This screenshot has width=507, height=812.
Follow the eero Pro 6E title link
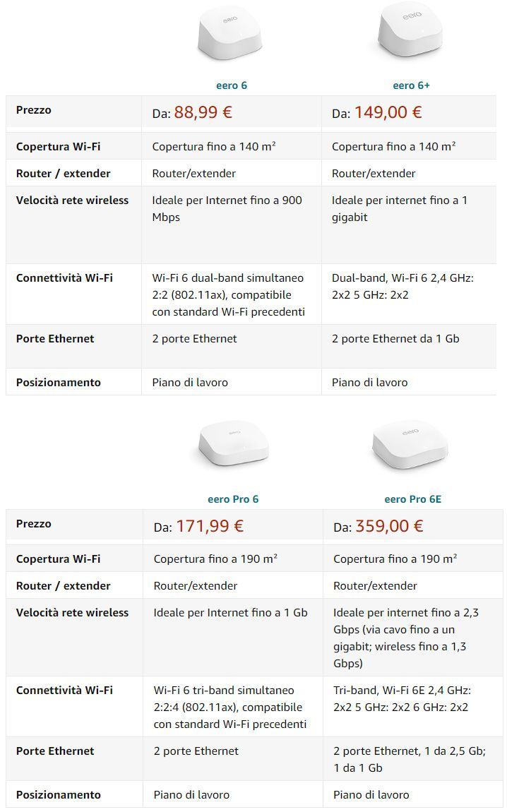point(412,499)
